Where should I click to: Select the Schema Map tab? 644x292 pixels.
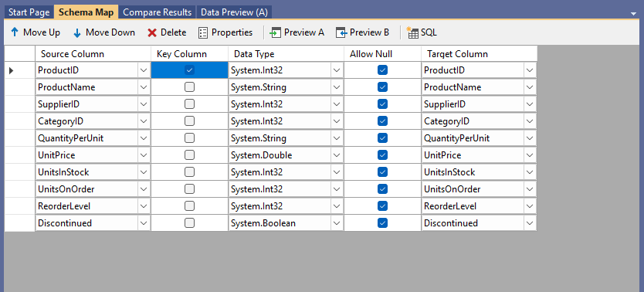pyautogui.click(x=86, y=12)
